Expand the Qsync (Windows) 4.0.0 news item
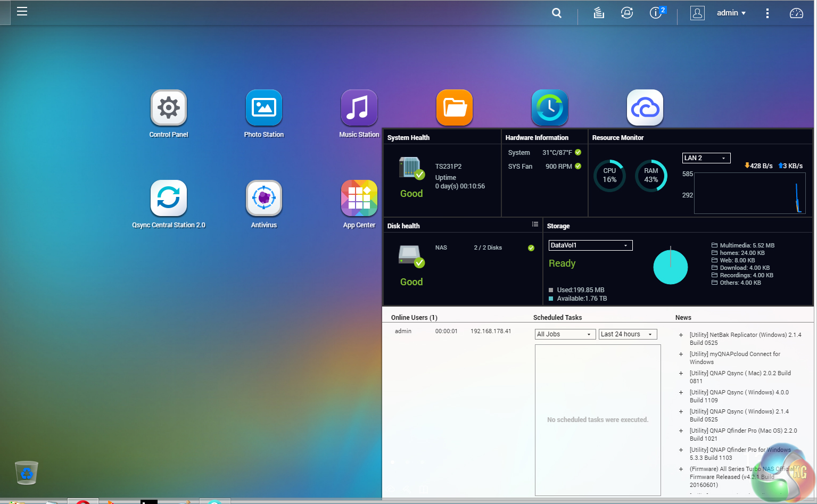Screen dimensions: 817x504 681,393
